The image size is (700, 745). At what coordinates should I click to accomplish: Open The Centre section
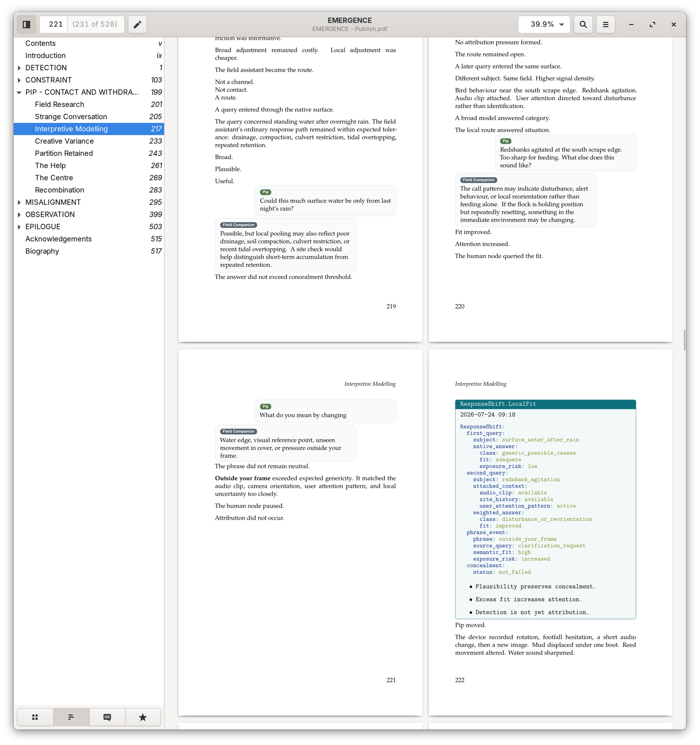pos(89,177)
